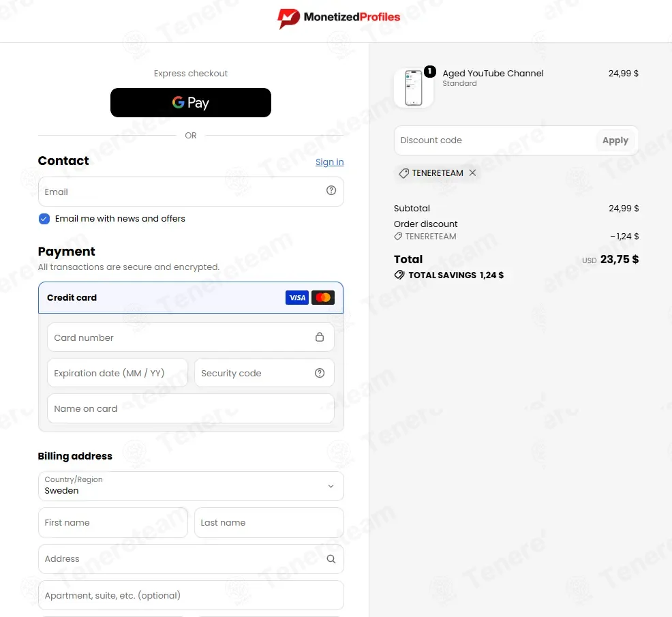Pay with the Google Pay button
Screen dimensions: 672x617
click(191, 102)
